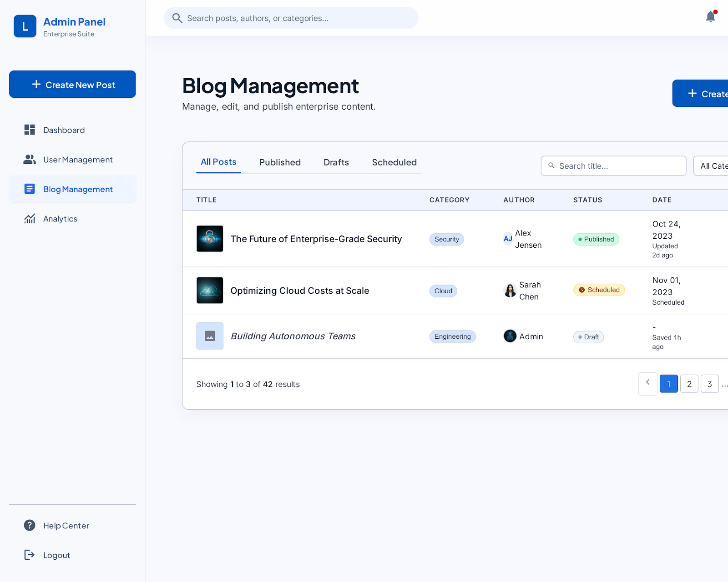Switch to the Drafts tab
Viewport: 728px width, 582px height.
pyautogui.click(x=336, y=162)
